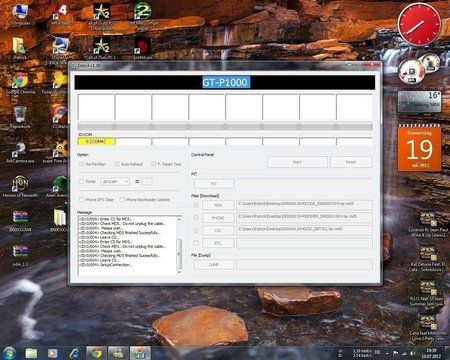
Task: Click the PDA file path field
Action: 304,205
